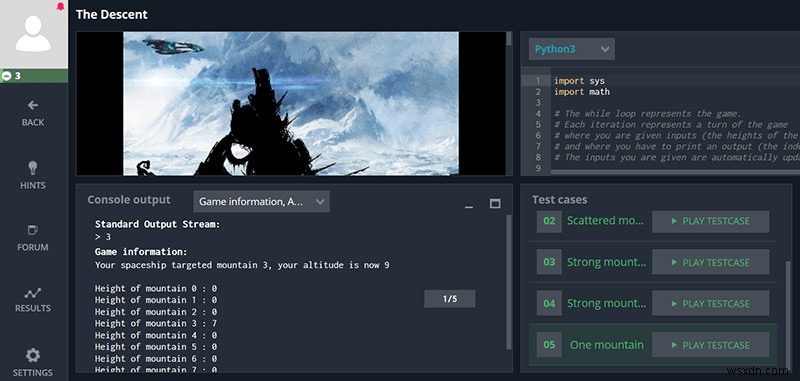Open the Game information console filter dropdown
800x381 pixels.
coord(261,201)
